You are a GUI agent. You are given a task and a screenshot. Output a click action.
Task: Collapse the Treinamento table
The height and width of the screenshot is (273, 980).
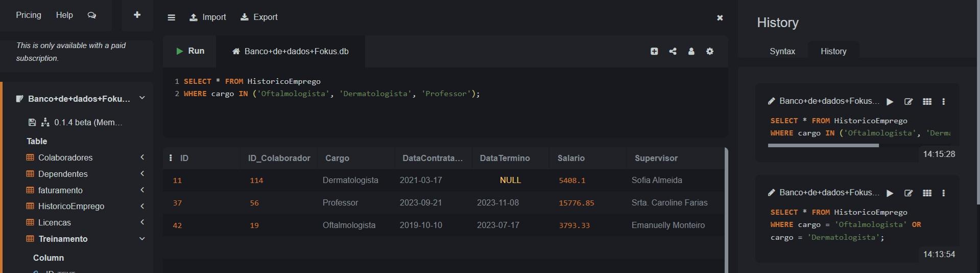click(142, 239)
